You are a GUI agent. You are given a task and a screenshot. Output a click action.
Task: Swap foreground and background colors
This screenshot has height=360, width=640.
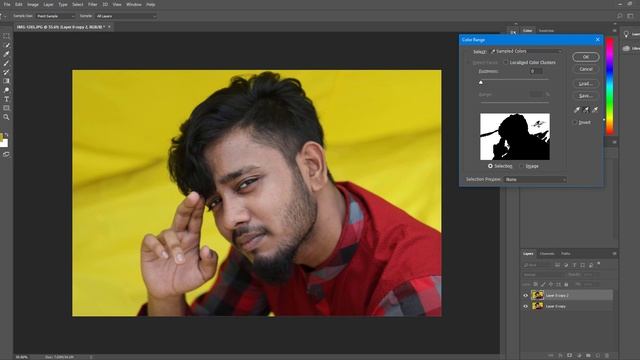click(7, 134)
